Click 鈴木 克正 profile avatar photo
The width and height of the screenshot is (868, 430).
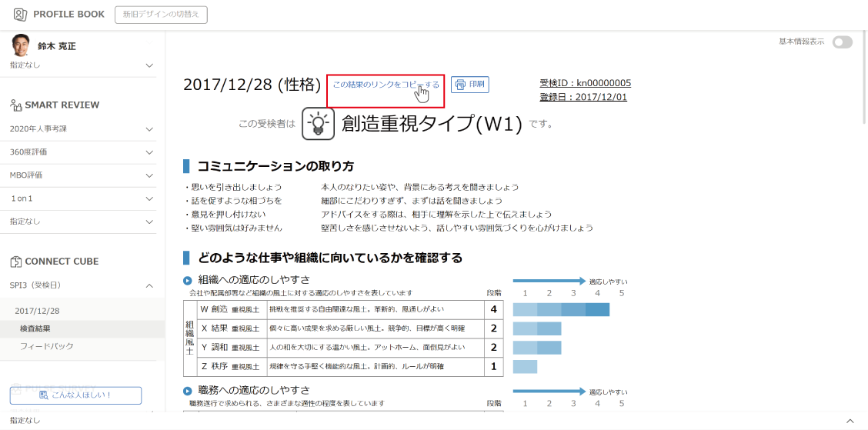click(x=21, y=45)
